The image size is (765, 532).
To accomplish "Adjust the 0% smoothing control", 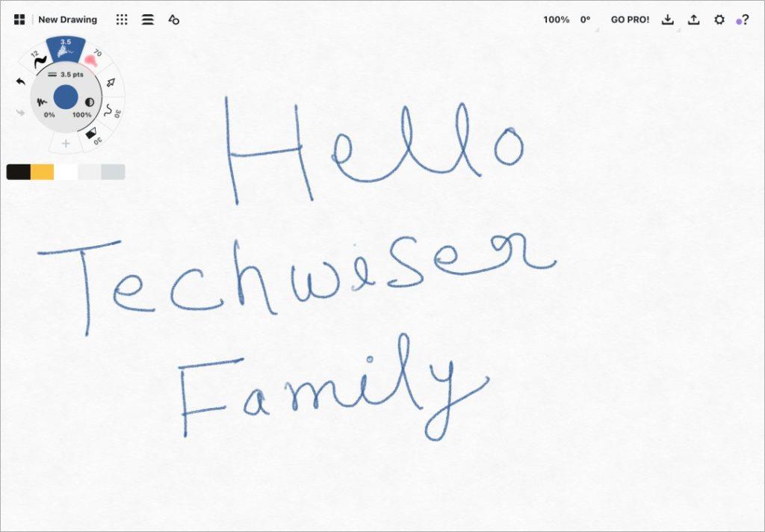I will (44, 107).
